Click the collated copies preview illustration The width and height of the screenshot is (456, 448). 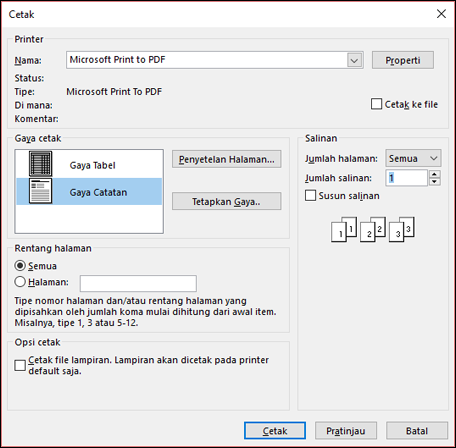coord(373,229)
